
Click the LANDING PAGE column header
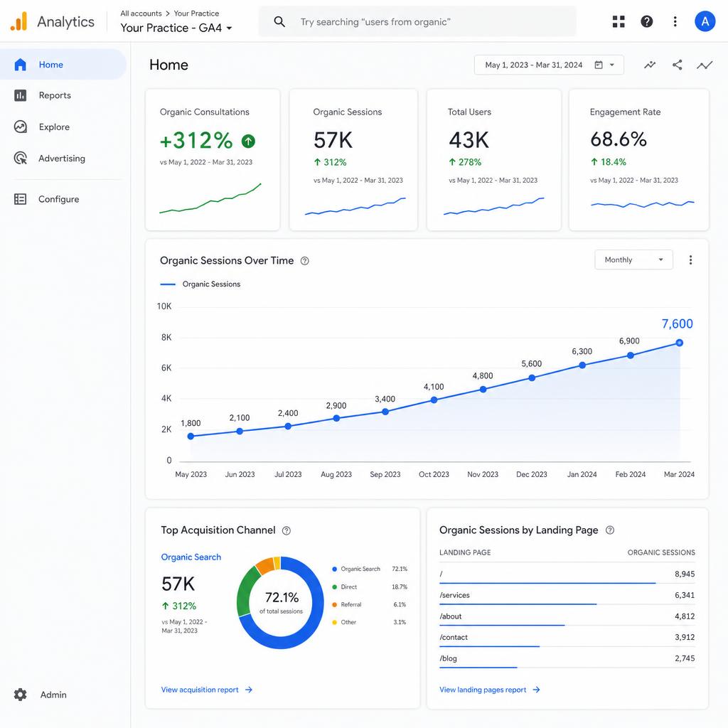click(465, 552)
